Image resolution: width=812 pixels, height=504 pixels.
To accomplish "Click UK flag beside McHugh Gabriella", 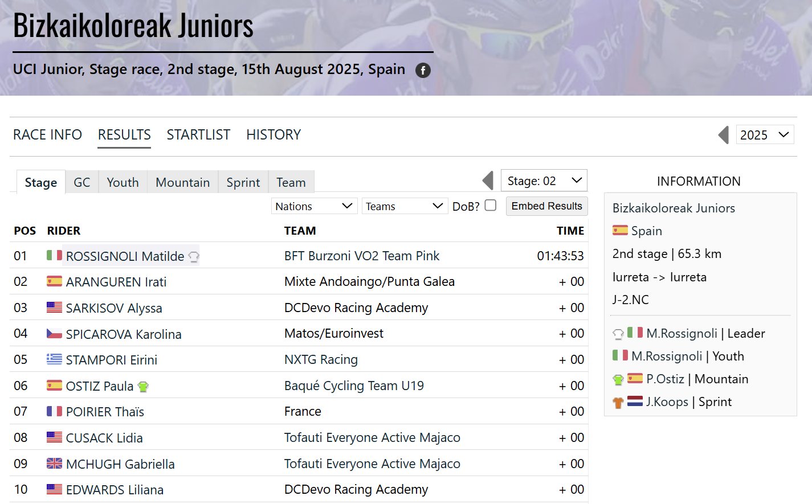I will coord(54,463).
